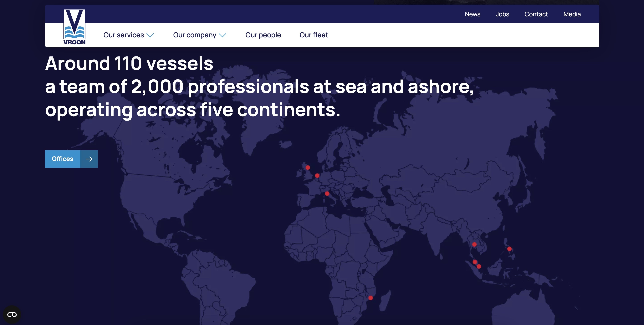The height and width of the screenshot is (325, 644).
Task: Select the Scotland office red dot
Action: click(x=308, y=168)
